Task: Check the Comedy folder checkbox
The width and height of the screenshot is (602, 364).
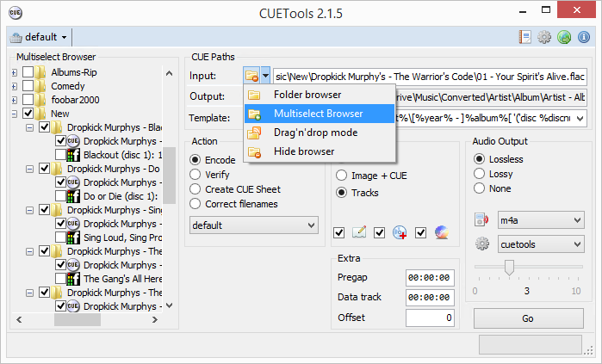Action: pos(28,86)
